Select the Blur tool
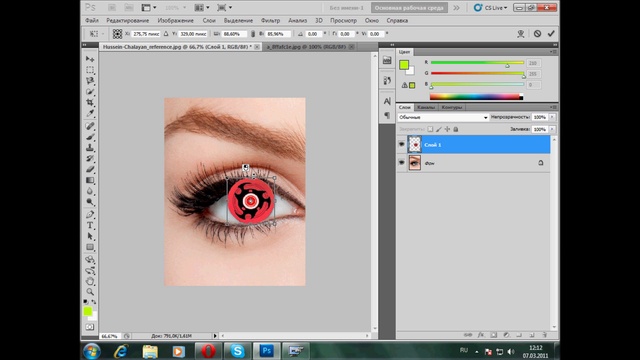The height and width of the screenshot is (360, 640). [x=90, y=191]
